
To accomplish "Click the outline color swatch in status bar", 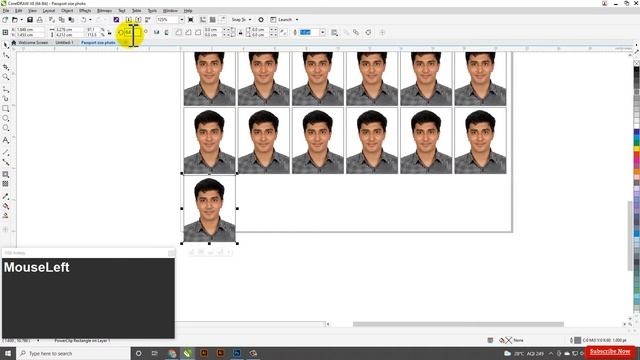I will point(578,340).
